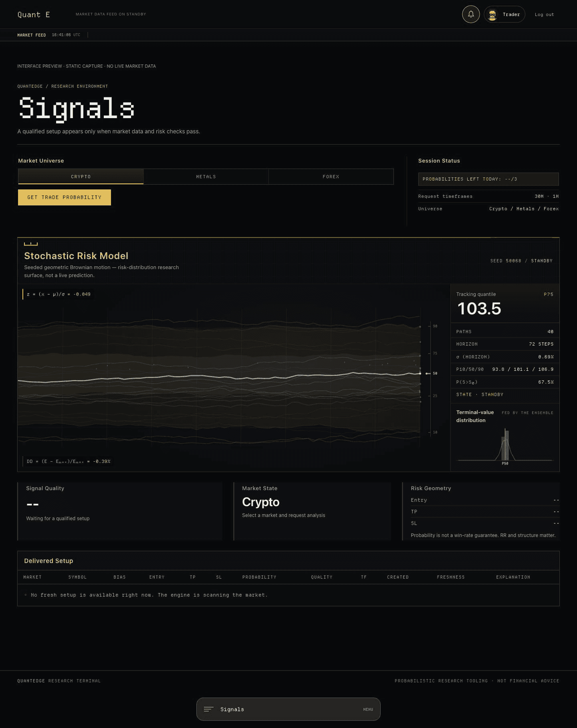Click the σ (HORIZON) 0.69% value

(x=546, y=357)
